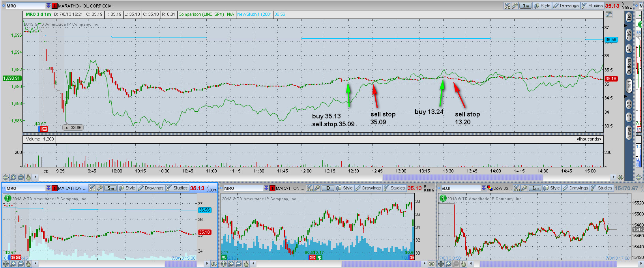Open chart settings wrench on the top chart
This screenshot has height=268, width=644.
coord(515,6)
